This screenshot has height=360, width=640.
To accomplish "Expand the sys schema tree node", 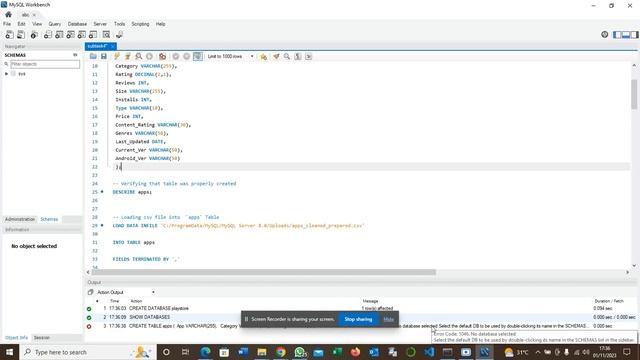I will (x=6, y=74).
